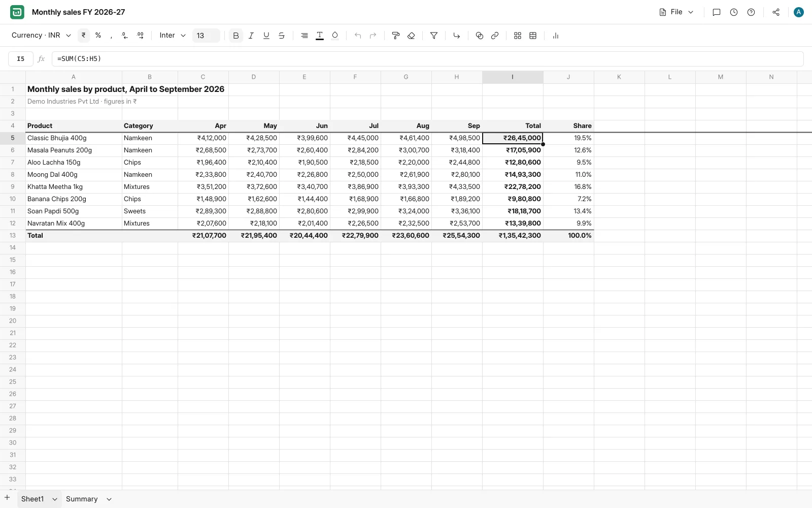
Task: Open text alignment options
Action: [x=304, y=36]
